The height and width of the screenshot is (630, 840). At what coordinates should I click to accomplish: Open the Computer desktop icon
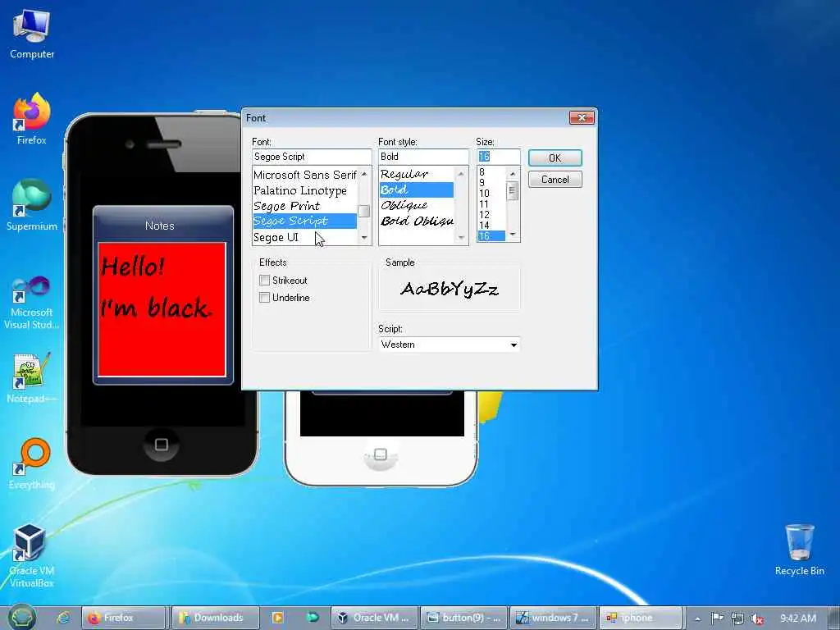(32, 34)
